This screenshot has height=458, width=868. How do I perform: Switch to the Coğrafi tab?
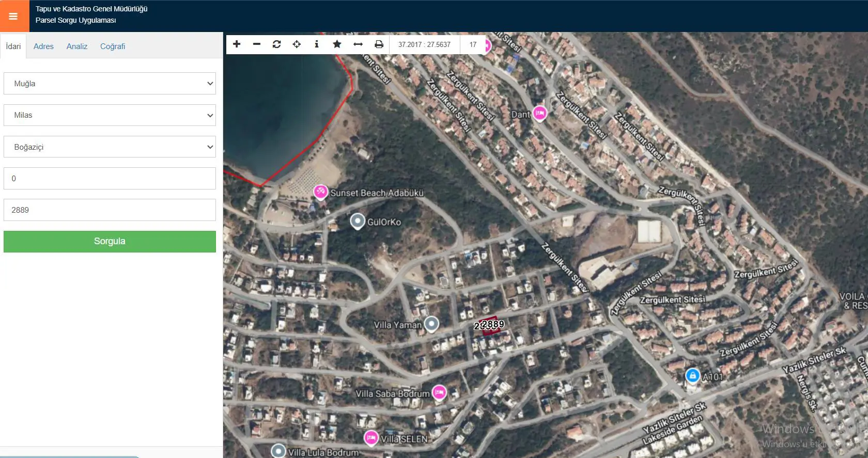coord(113,46)
